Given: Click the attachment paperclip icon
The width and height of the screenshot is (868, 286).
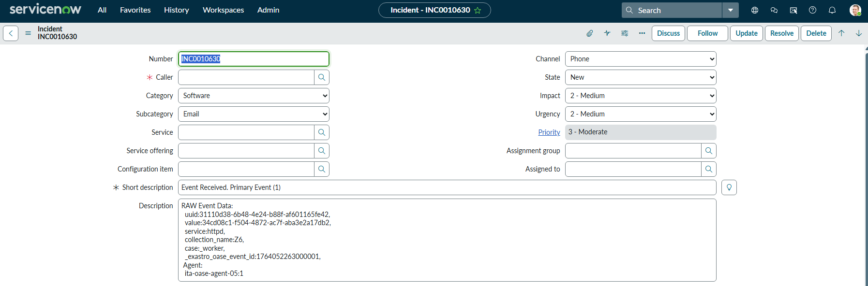Looking at the screenshot, I should click(x=589, y=33).
